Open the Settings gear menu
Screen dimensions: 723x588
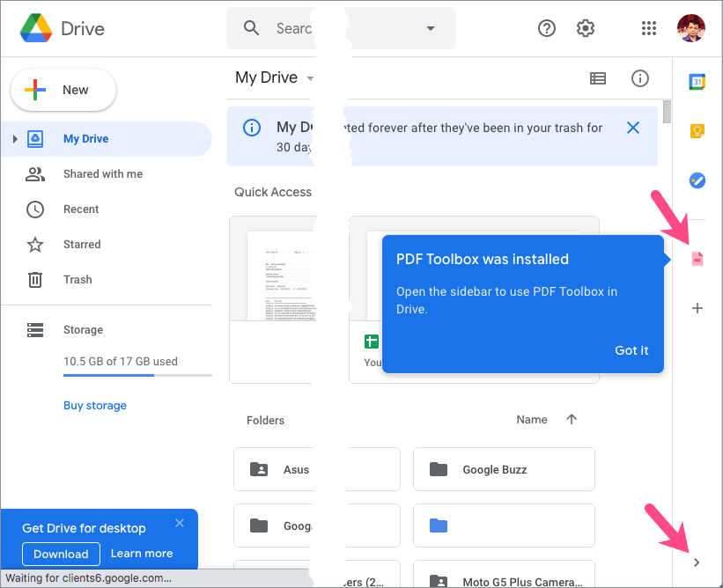585,28
